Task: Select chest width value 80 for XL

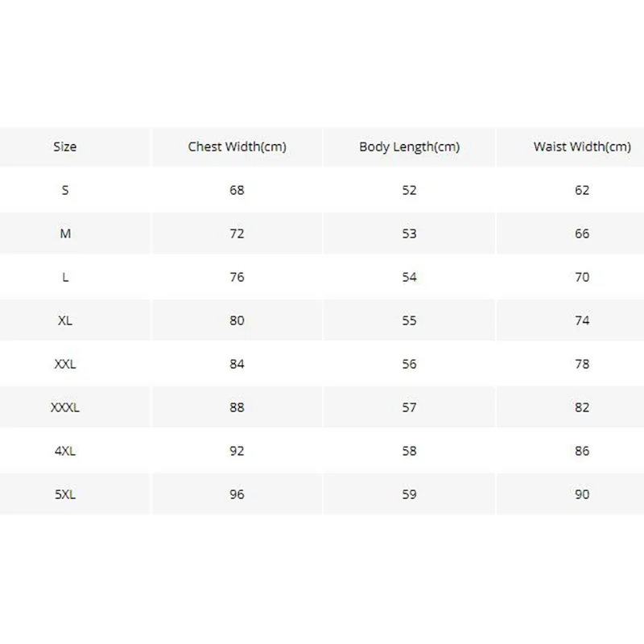Action: pos(237,320)
